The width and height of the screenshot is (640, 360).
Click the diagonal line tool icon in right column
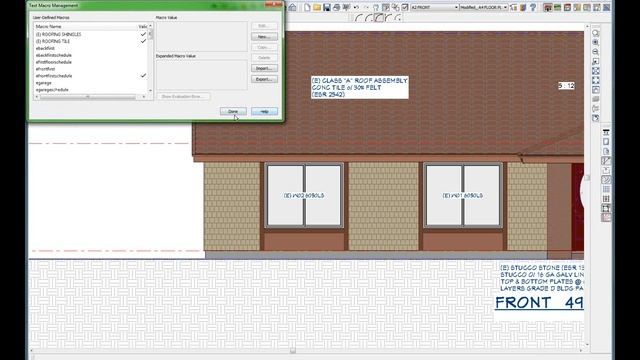pos(606,161)
